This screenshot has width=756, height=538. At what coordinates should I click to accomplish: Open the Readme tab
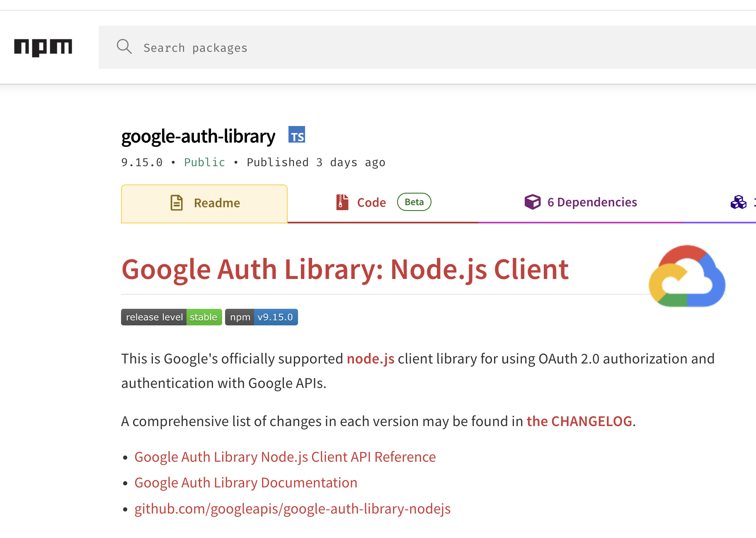coord(204,204)
